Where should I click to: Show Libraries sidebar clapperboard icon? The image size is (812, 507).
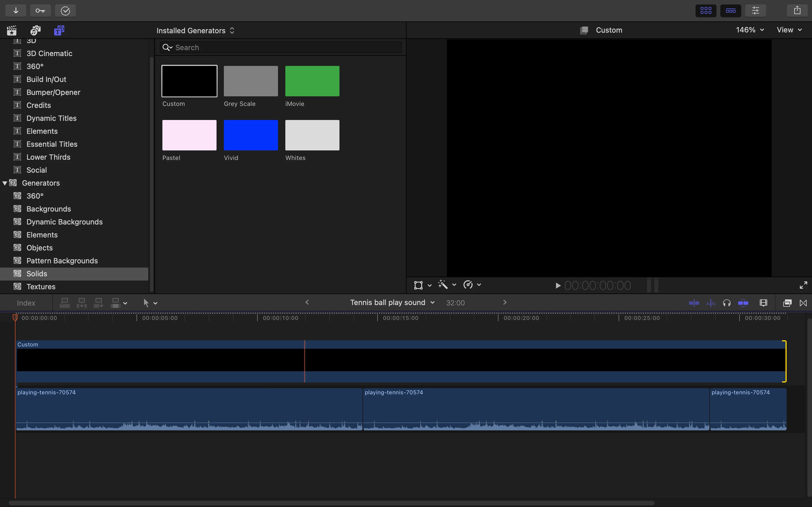coord(12,30)
